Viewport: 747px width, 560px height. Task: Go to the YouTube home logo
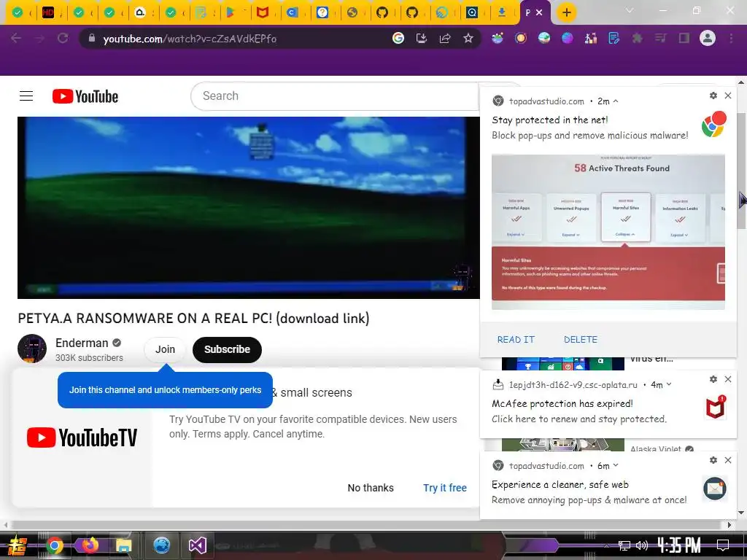85,96
